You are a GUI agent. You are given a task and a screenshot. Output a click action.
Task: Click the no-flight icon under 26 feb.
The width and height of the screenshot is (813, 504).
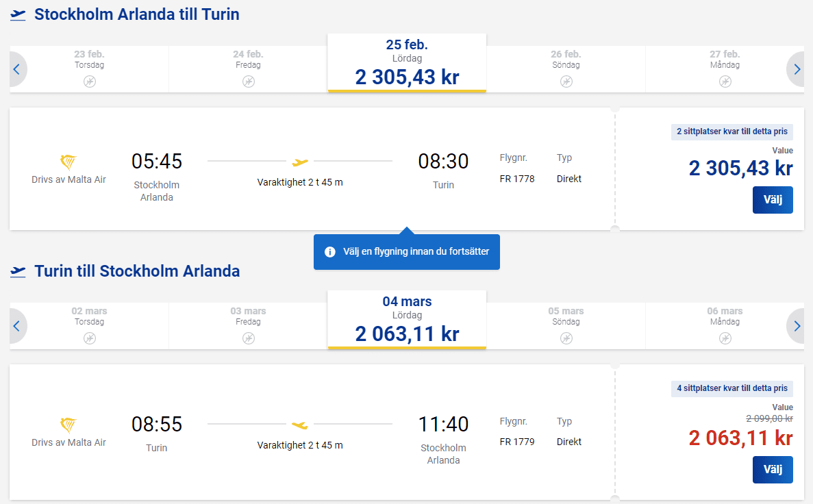(x=566, y=81)
